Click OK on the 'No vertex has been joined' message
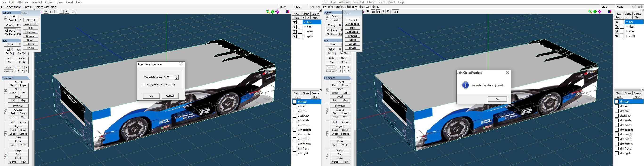This screenshot has width=644, height=166. (497, 99)
